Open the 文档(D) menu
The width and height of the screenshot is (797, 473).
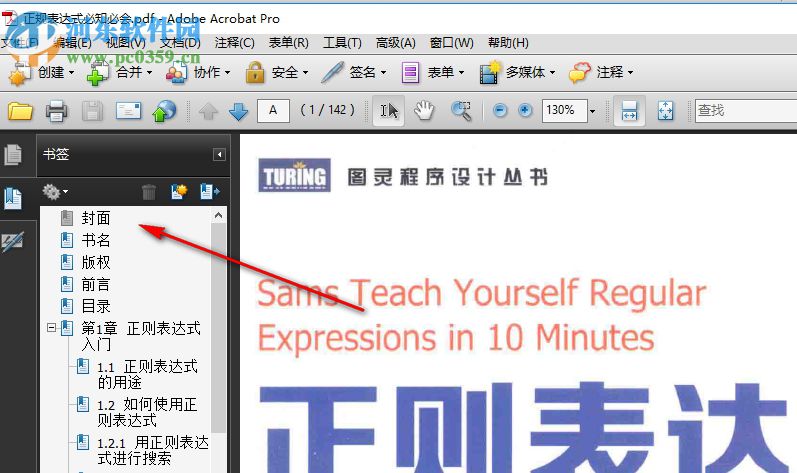click(x=180, y=43)
